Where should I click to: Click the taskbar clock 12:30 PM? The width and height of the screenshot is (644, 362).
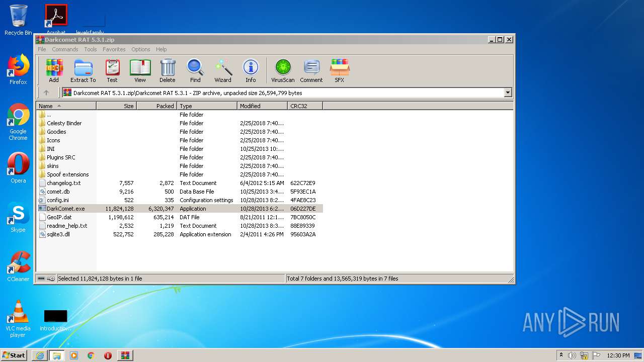point(618,355)
